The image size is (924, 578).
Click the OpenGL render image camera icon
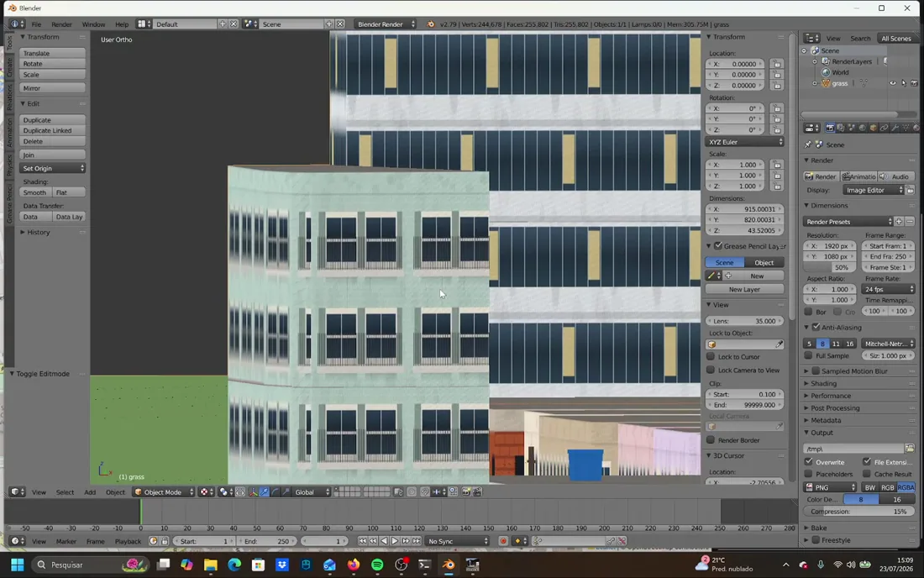click(x=466, y=492)
